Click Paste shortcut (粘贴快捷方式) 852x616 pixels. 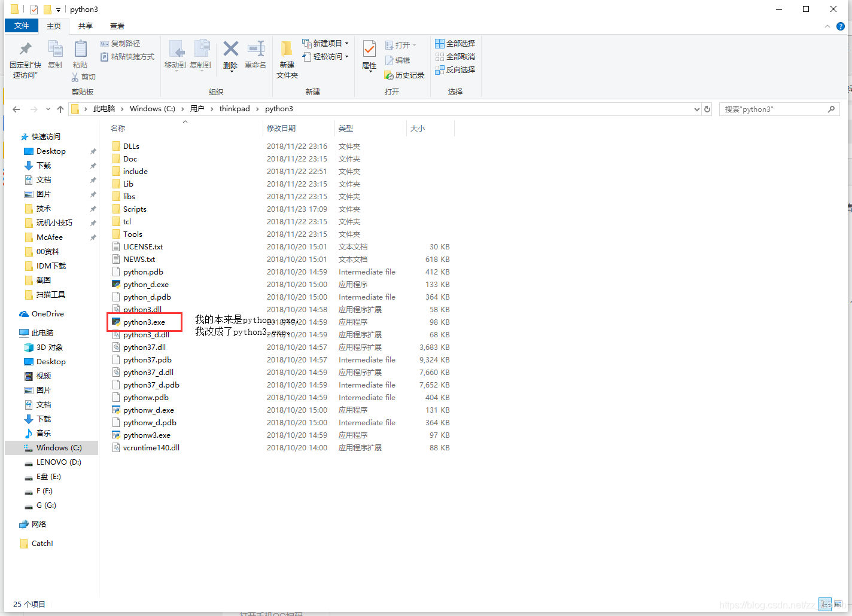tap(127, 57)
